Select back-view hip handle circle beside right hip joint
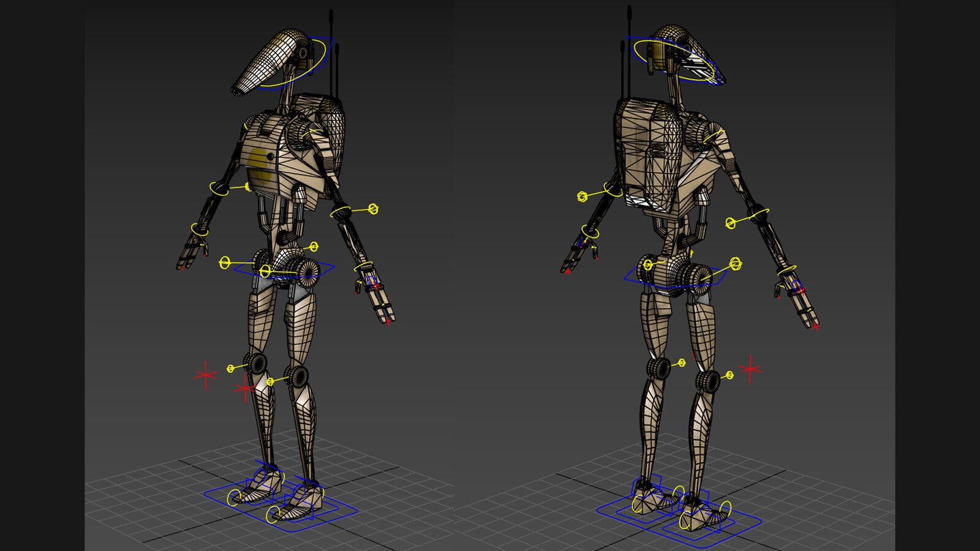Image resolution: width=980 pixels, height=551 pixels. click(736, 264)
